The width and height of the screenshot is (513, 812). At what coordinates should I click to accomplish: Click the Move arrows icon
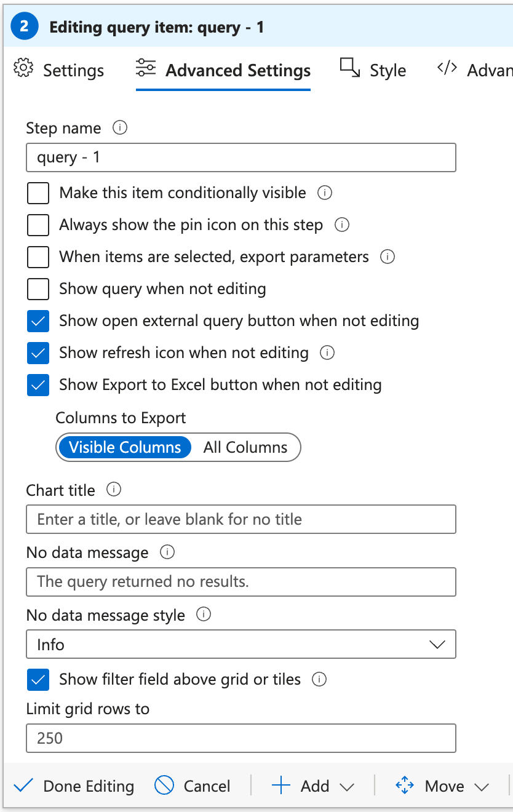coord(404,786)
